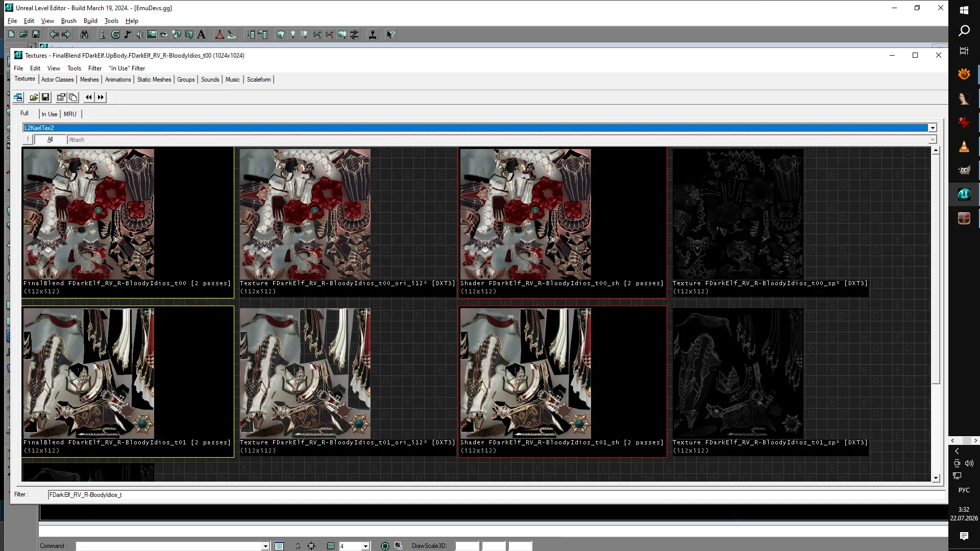The image size is (980, 551).
Task: Open Search for Actors binoculars icon
Action: tap(84, 34)
